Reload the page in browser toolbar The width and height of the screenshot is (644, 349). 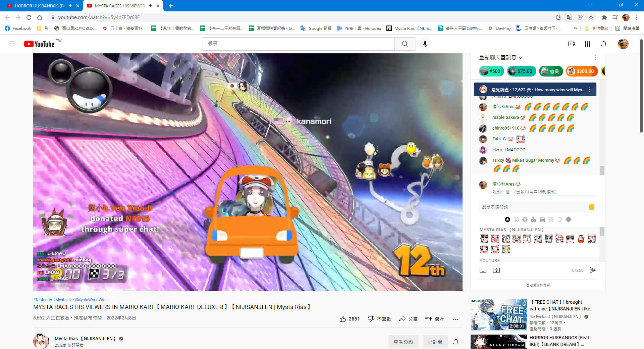coord(29,17)
